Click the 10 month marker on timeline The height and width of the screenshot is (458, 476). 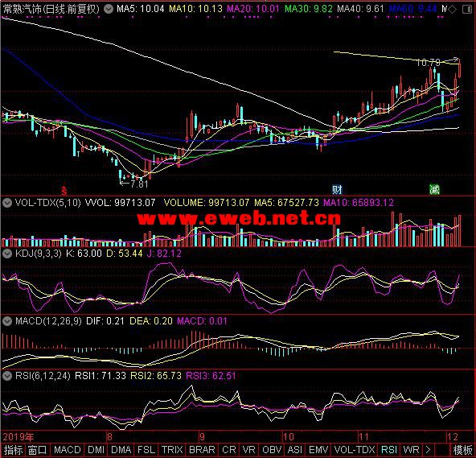click(289, 437)
